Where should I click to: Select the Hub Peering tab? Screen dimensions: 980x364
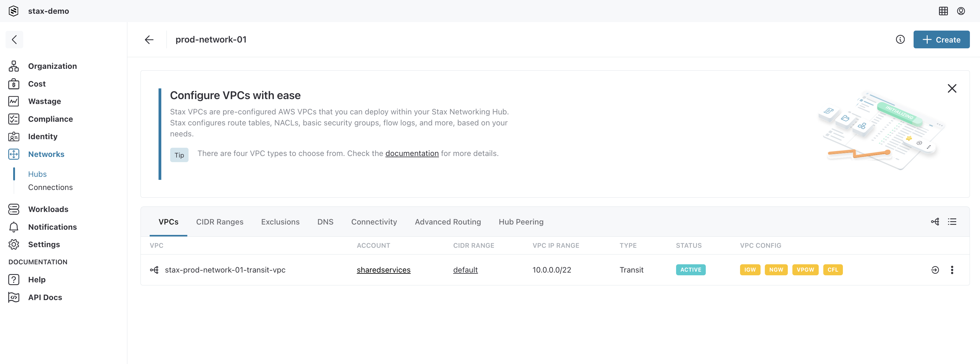521,222
